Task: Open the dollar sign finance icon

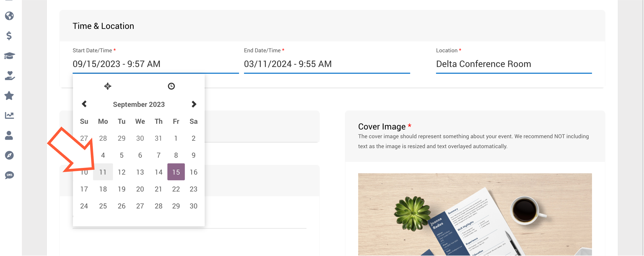Action: pyautogui.click(x=9, y=36)
